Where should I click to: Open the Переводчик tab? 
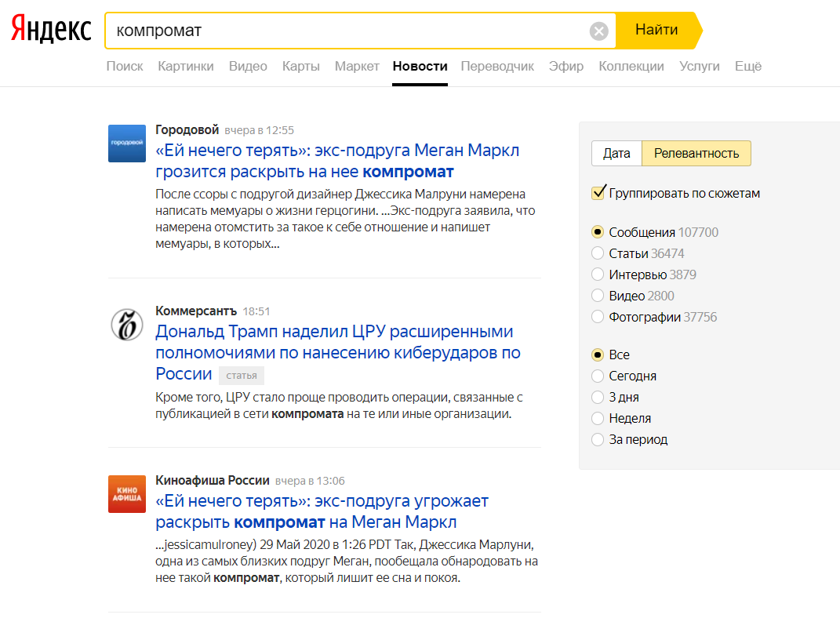click(x=497, y=67)
